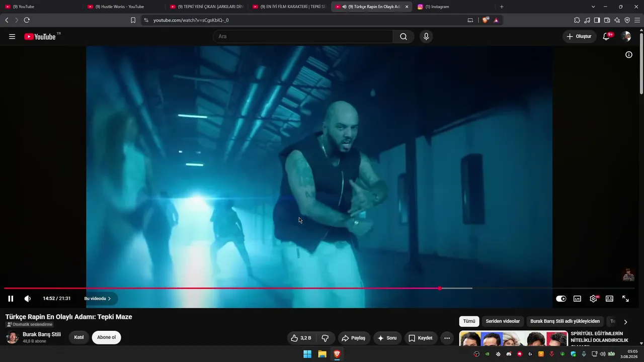Reload the current page
Image resolution: width=644 pixels, height=362 pixels.
click(27, 20)
